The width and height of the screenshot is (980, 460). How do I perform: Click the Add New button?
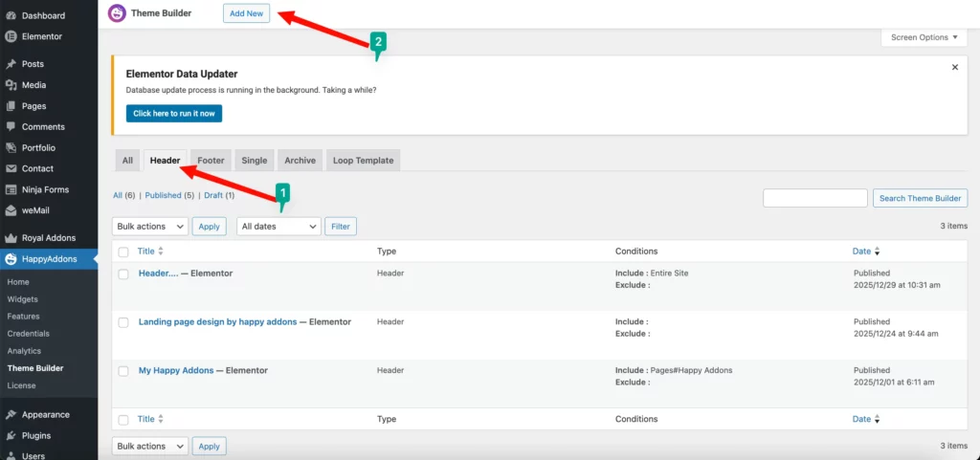click(x=247, y=14)
